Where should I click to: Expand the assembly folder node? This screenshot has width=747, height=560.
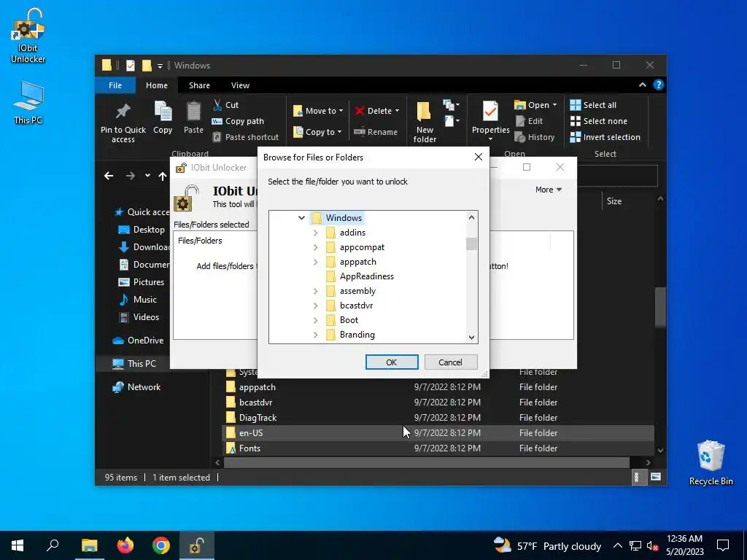tap(315, 291)
